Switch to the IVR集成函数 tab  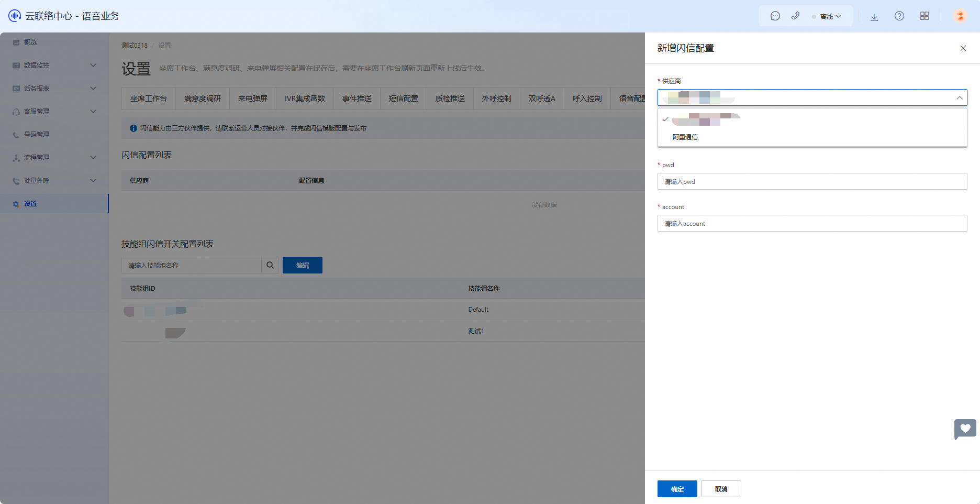305,98
